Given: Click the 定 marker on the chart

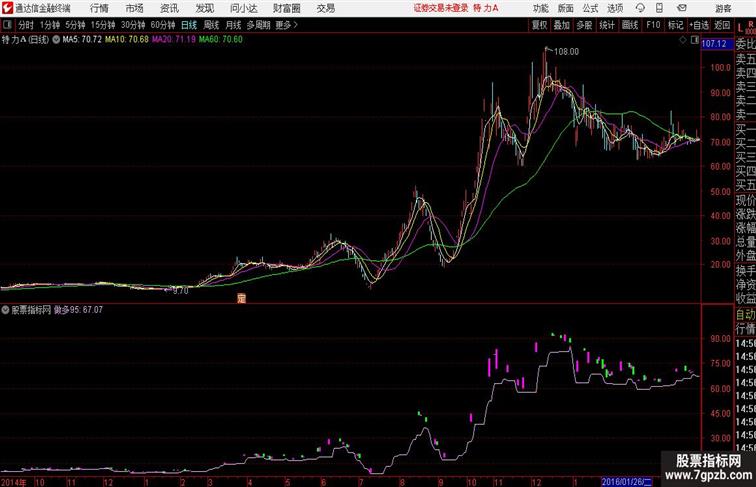Looking at the screenshot, I should [x=241, y=298].
